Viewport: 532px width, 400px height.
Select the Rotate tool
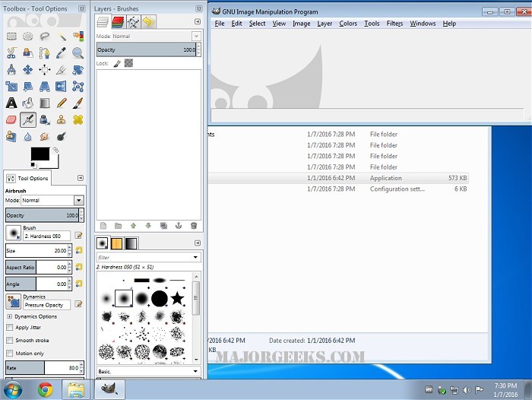(78, 70)
